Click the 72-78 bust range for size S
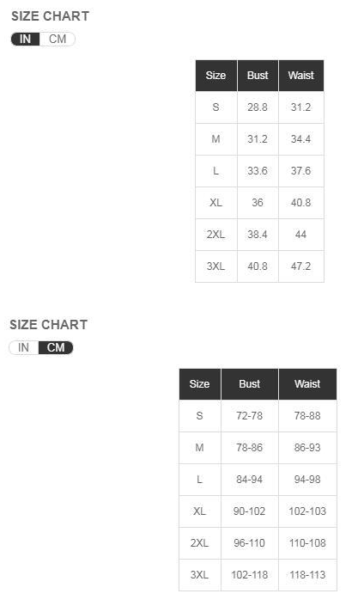Viewport: 364px width, 612px height. pyautogui.click(x=250, y=416)
